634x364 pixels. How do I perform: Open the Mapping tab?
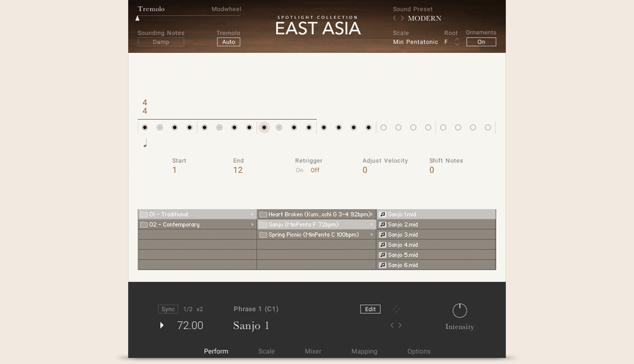(x=364, y=351)
